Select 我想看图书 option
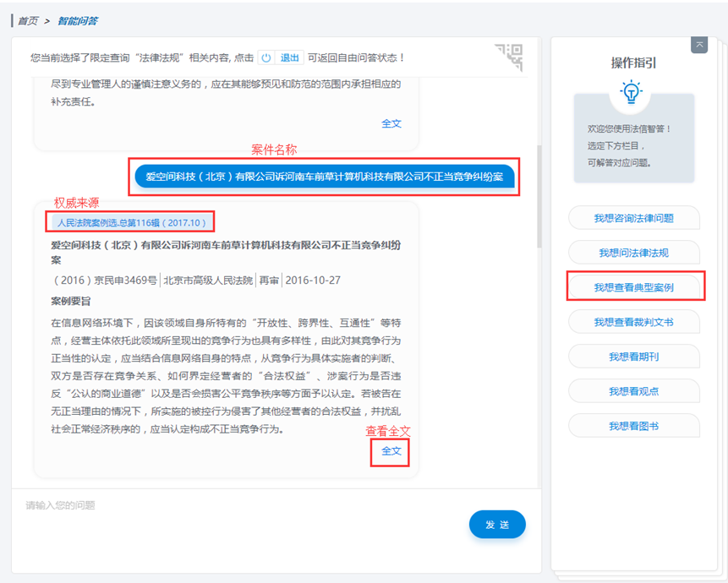The width and height of the screenshot is (728, 583). (x=634, y=426)
